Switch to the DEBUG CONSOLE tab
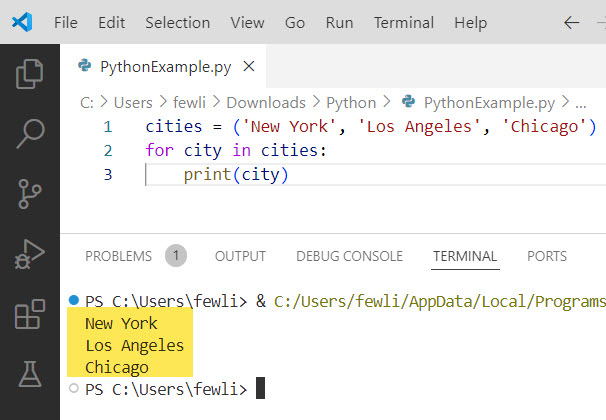 [x=349, y=256]
